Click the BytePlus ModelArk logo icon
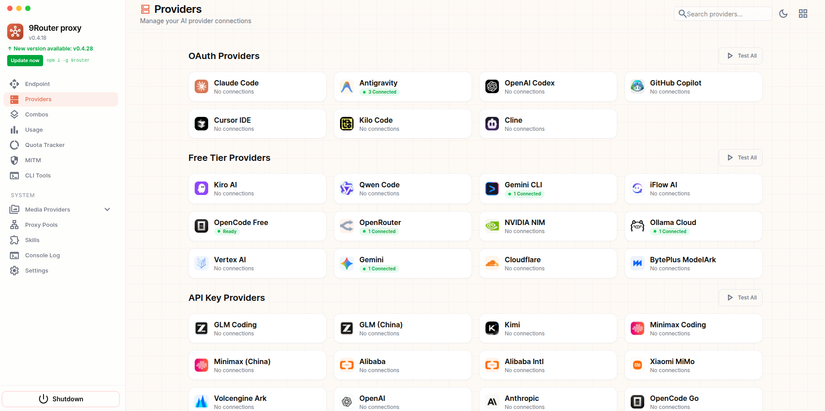The image size is (825, 411). pyautogui.click(x=637, y=264)
